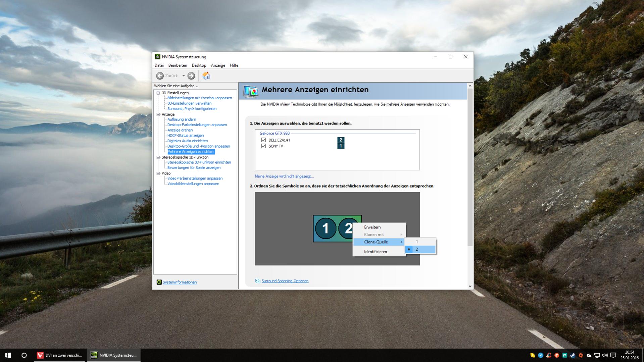Open the volume speaker tray icon
This screenshot has height=362, width=644.
[605, 355]
